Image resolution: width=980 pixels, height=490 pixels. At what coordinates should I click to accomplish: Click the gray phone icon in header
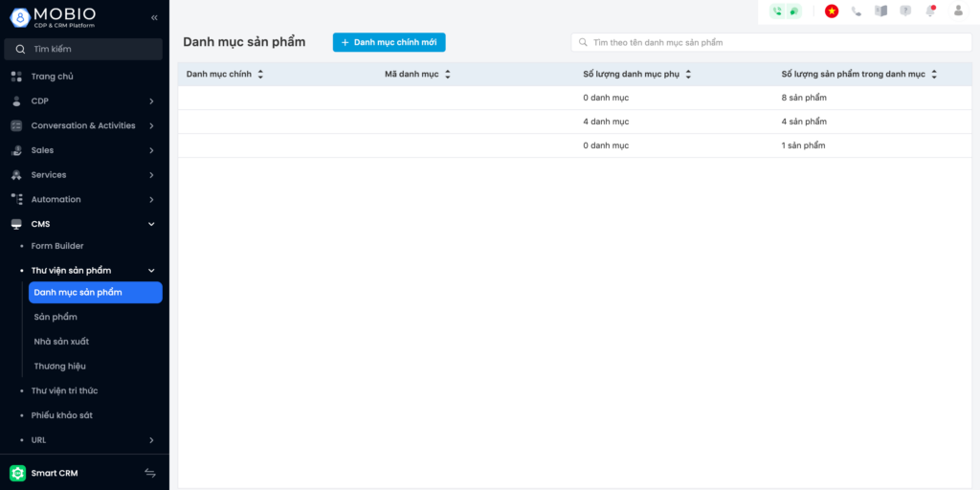coord(857,11)
